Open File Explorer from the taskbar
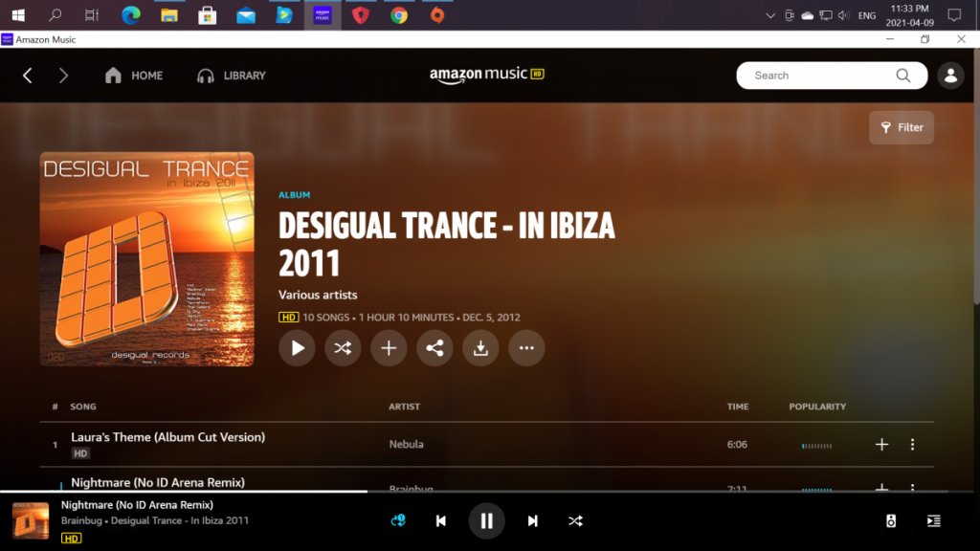Screen dimensions: 980x551 (169, 15)
